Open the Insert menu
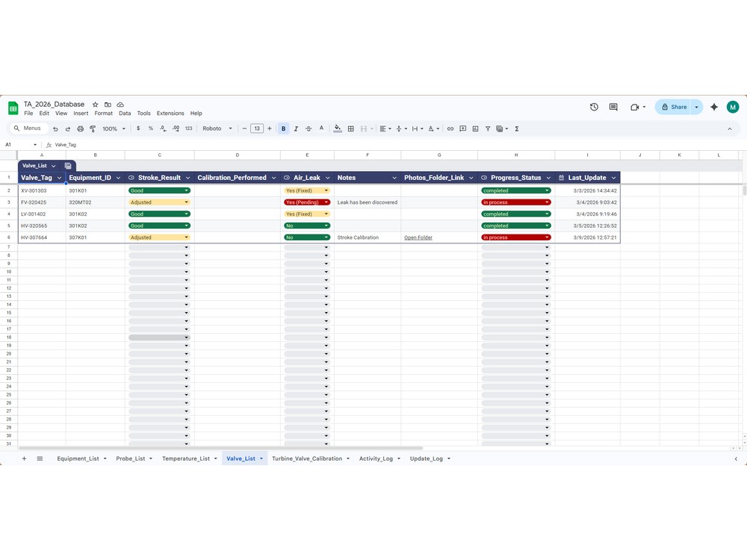 pyautogui.click(x=81, y=113)
